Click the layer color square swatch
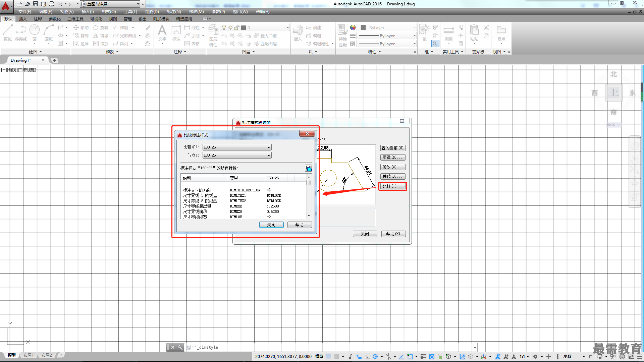This screenshot has height=362, width=644. tap(244, 27)
